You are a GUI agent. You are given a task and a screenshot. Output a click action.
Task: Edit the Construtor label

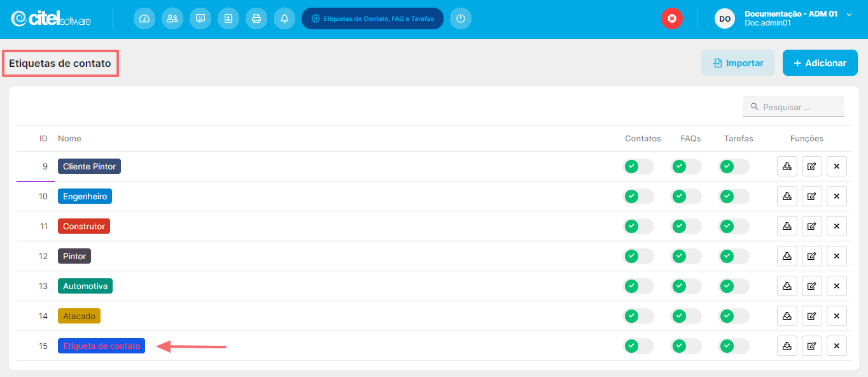(812, 226)
